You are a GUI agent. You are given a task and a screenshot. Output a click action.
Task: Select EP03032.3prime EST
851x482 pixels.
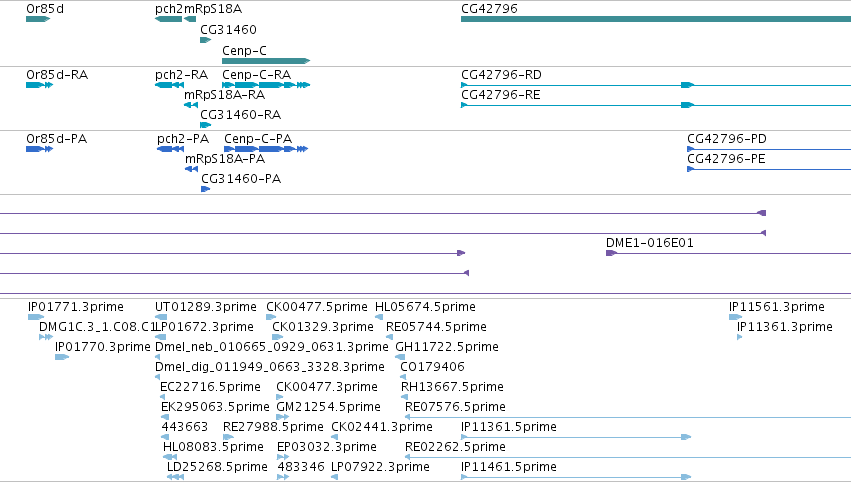pos(283,457)
